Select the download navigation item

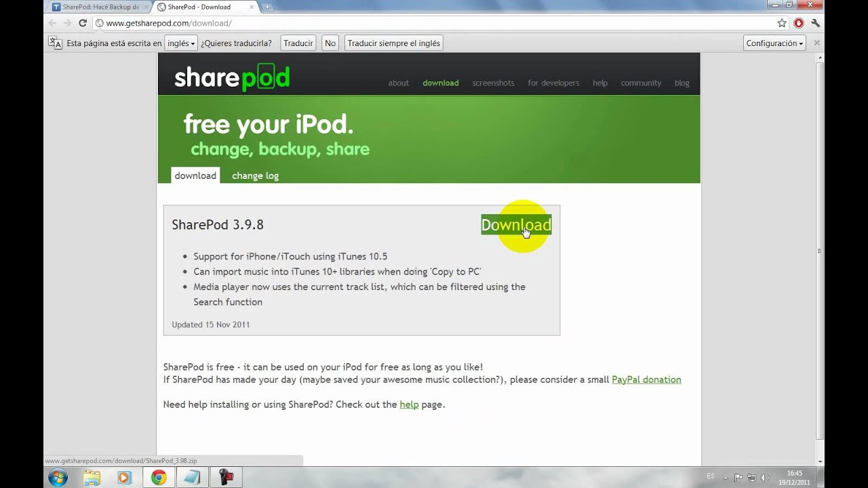pos(441,83)
